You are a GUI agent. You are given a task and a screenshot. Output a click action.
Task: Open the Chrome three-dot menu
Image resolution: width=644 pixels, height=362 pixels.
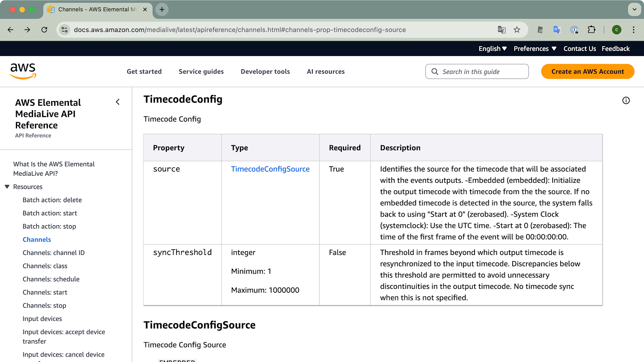click(634, 30)
